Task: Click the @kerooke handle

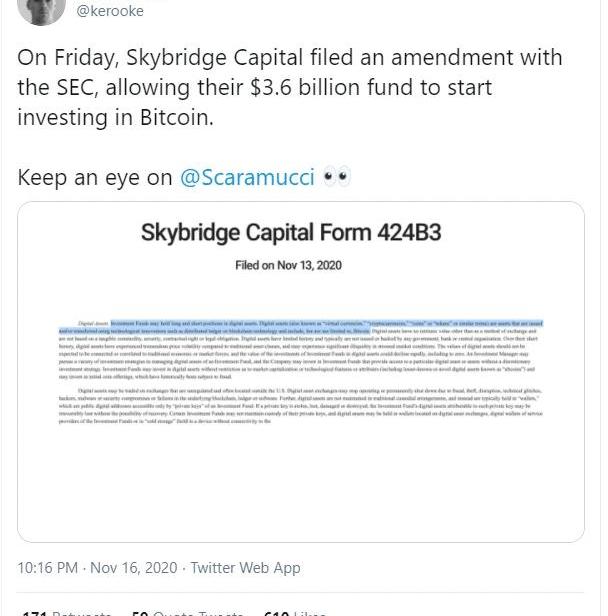Action: pos(110,11)
